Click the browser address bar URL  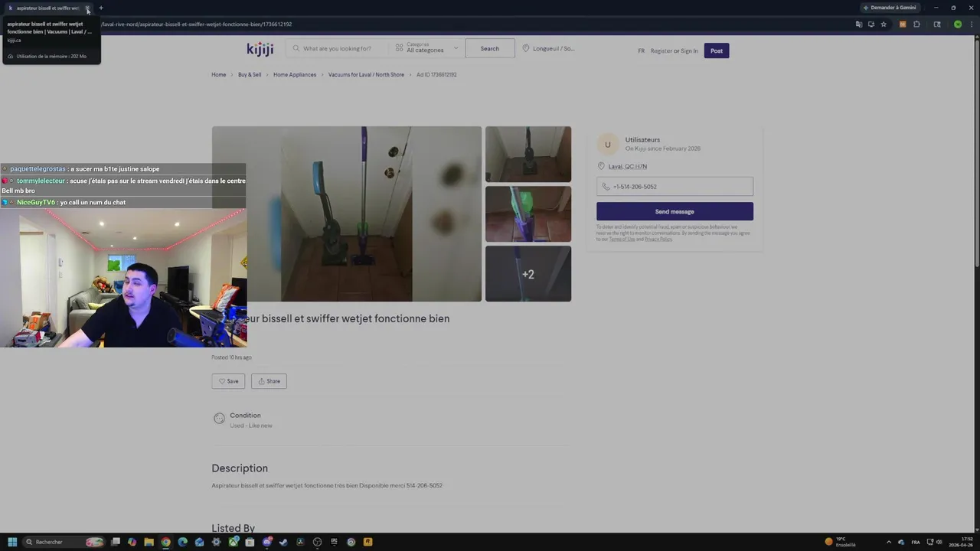coord(196,24)
